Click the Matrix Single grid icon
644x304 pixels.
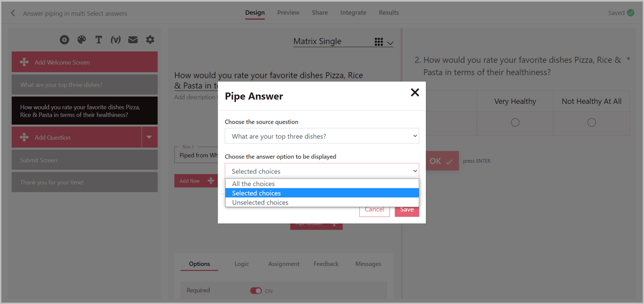click(379, 42)
